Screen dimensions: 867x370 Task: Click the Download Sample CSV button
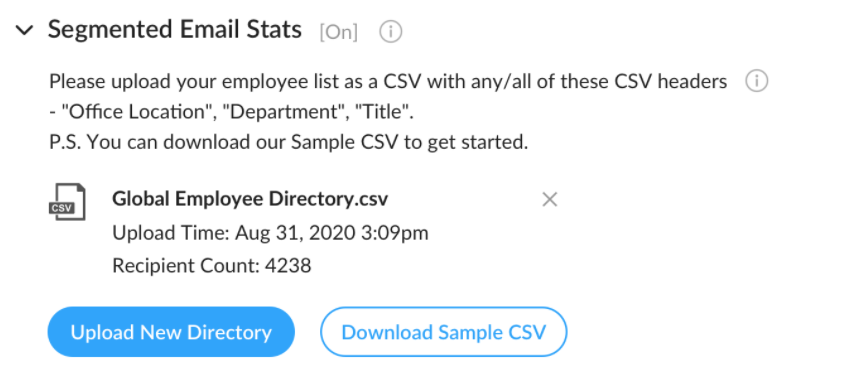(443, 332)
